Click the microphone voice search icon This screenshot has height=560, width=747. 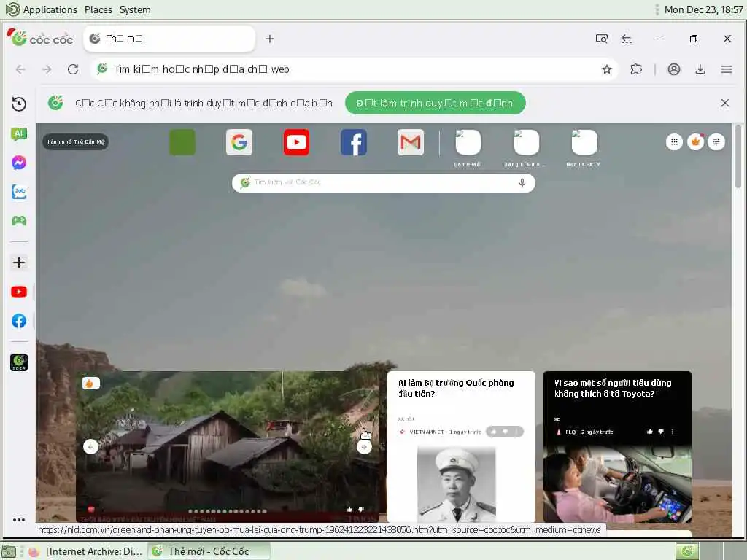(522, 183)
